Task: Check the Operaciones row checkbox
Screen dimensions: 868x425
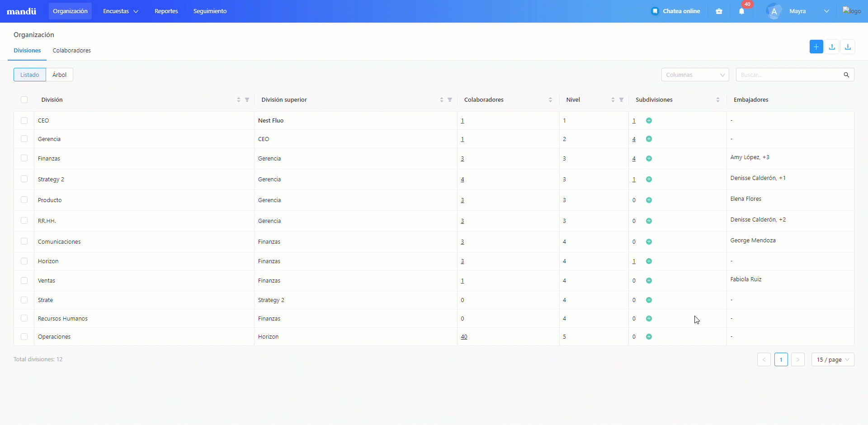Action: pos(24,337)
